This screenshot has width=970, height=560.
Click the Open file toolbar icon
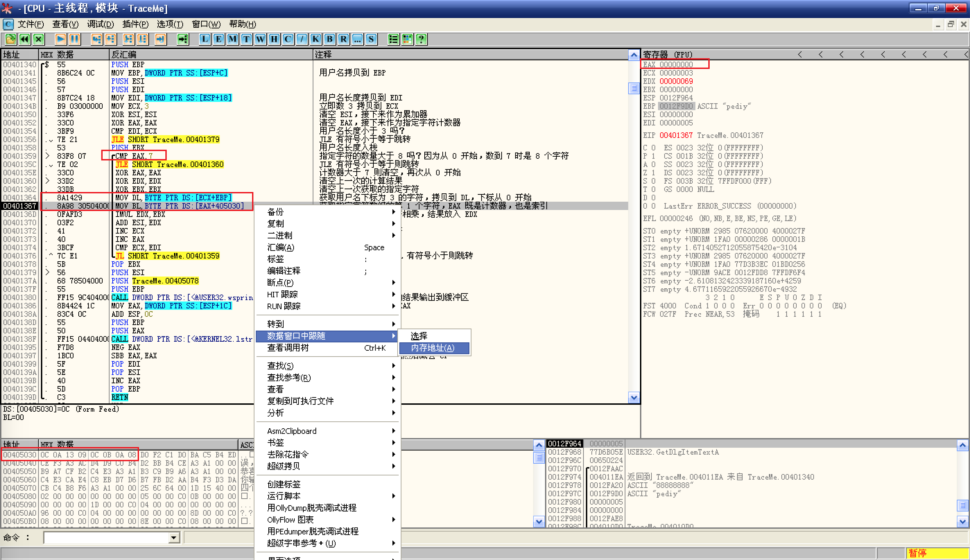point(10,39)
